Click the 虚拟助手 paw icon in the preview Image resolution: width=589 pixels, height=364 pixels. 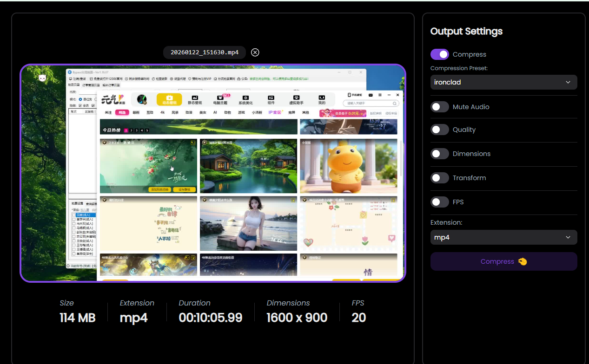tap(296, 99)
